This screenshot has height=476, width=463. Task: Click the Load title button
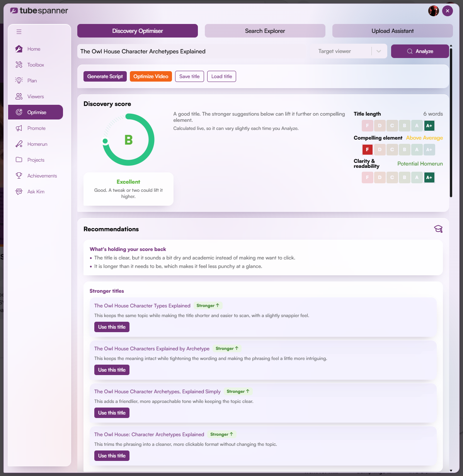[x=221, y=77]
